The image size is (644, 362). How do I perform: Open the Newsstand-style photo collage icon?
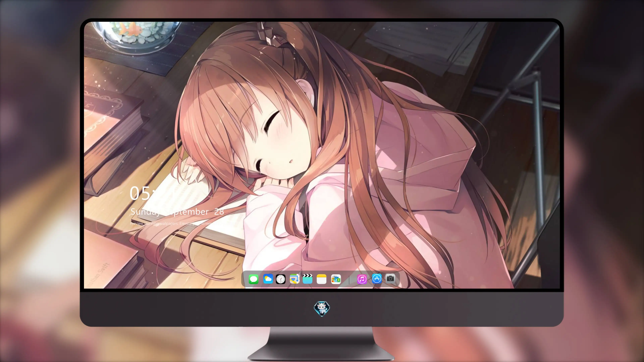point(336,279)
